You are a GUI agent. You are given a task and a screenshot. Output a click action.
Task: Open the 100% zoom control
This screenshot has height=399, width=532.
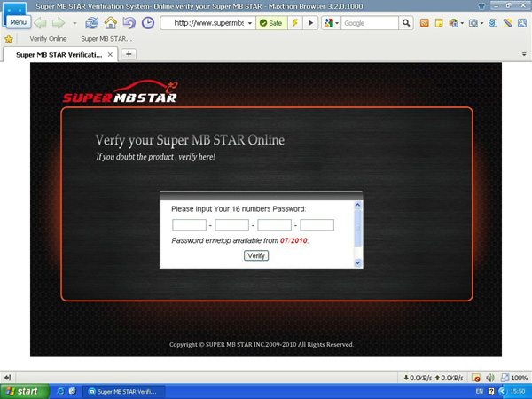pyautogui.click(x=514, y=378)
